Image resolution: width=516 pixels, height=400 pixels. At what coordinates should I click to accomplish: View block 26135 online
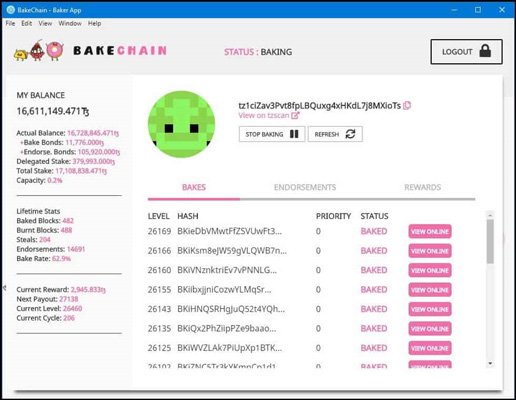[x=430, y=329]
